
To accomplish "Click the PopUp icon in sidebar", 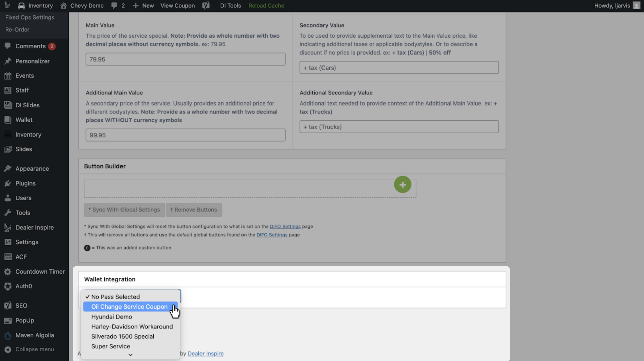I will pos(8,320).
